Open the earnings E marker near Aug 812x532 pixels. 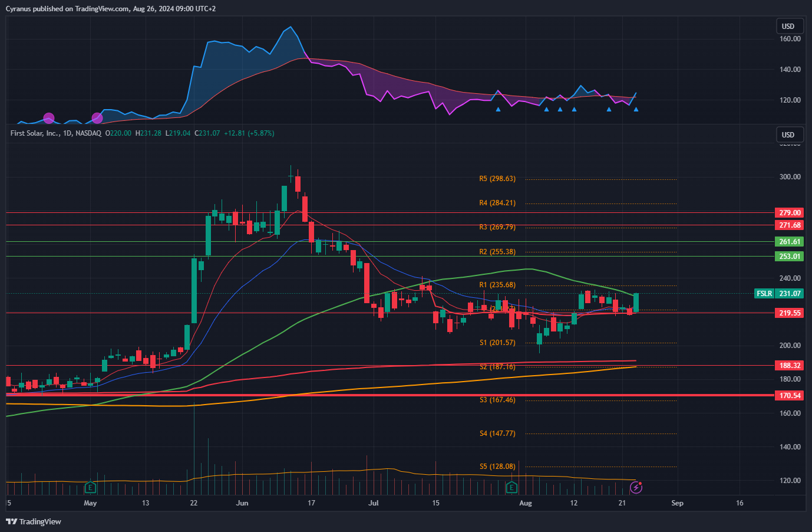pos(511,487)
